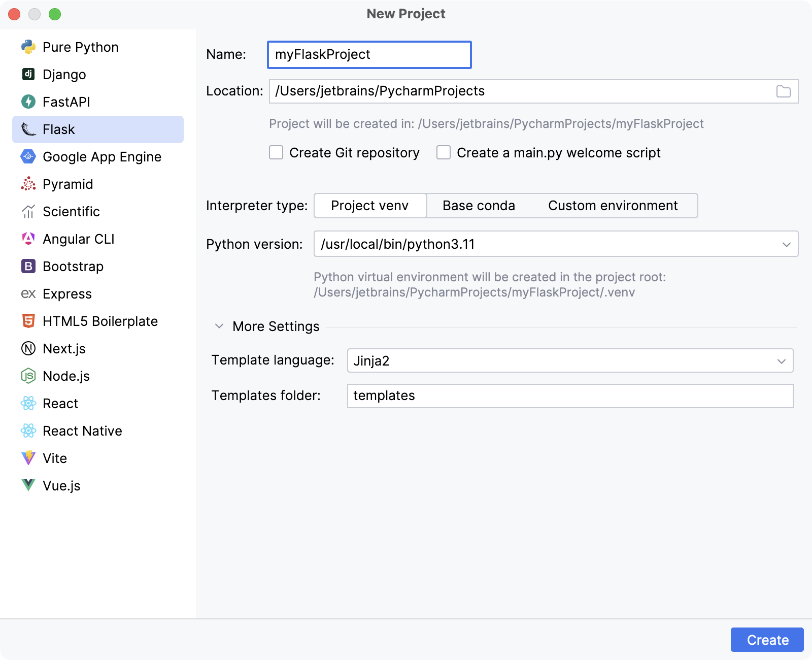Choose the Pyramid framework icon

pyautogui.click(x=28, y=184)
